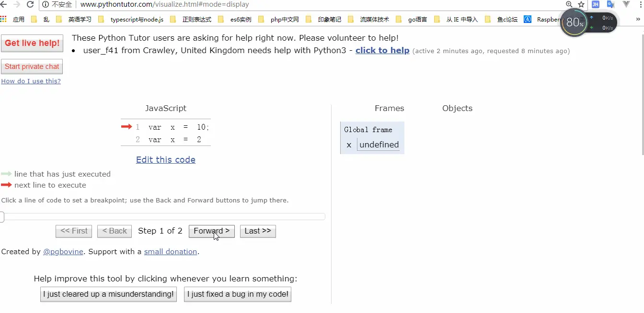Screen dimensions: 644x313
Task: Click the address bar URL field
Action: [287, 4]
